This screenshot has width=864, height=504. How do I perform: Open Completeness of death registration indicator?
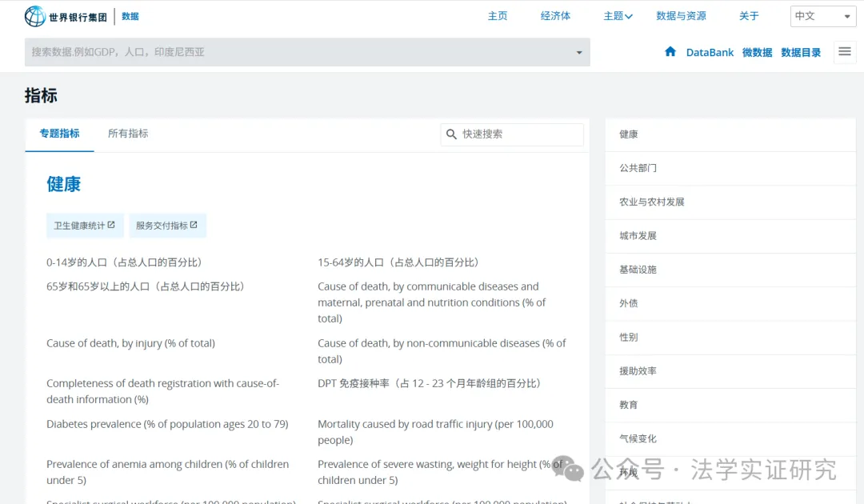point(162,391)
